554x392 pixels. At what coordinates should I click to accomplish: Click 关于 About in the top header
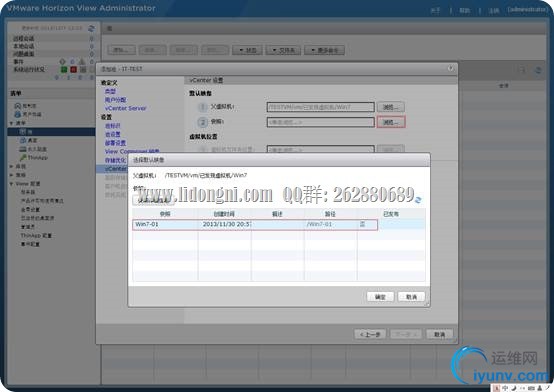(435, 11)
